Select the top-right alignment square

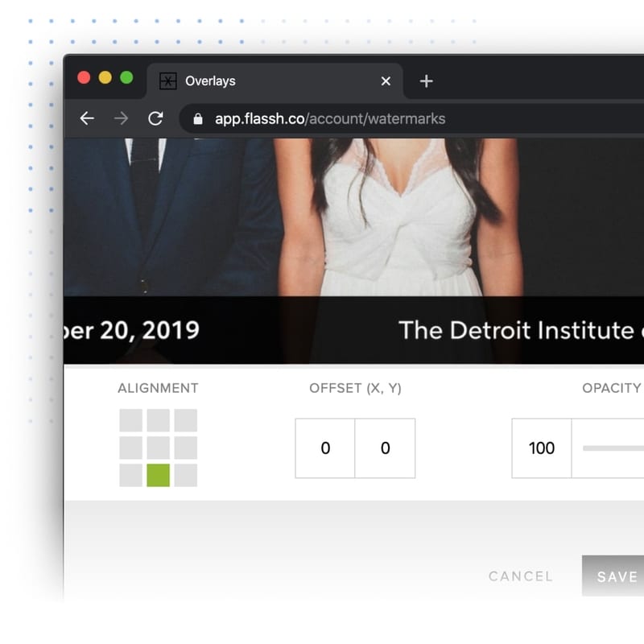186,420
